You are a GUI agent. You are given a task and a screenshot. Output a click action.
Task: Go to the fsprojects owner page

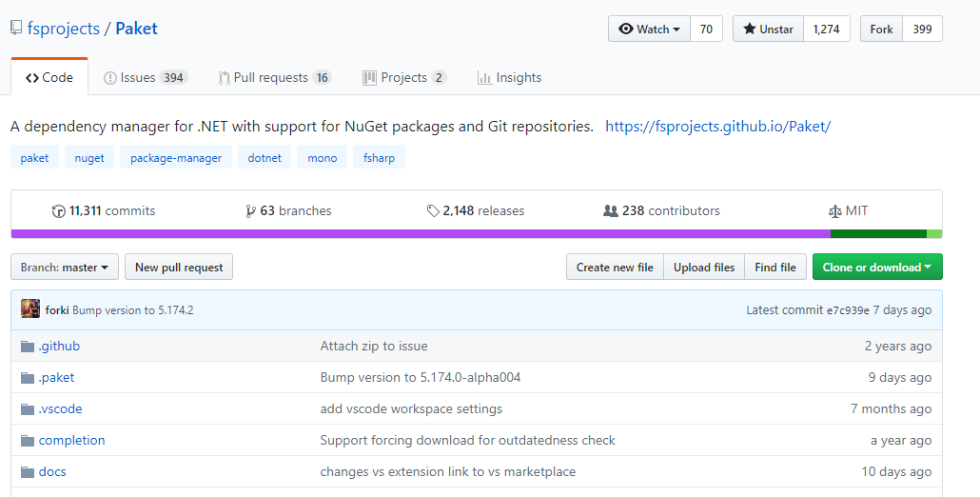pyautogui.click(x=63, y=29)
